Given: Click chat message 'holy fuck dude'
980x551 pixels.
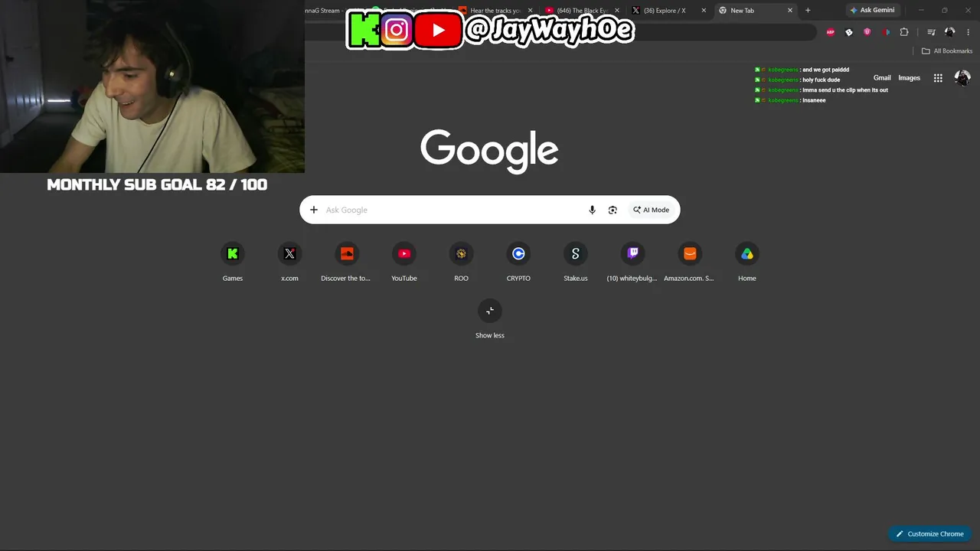Looking at the screenshot, I should click(821, 80).
